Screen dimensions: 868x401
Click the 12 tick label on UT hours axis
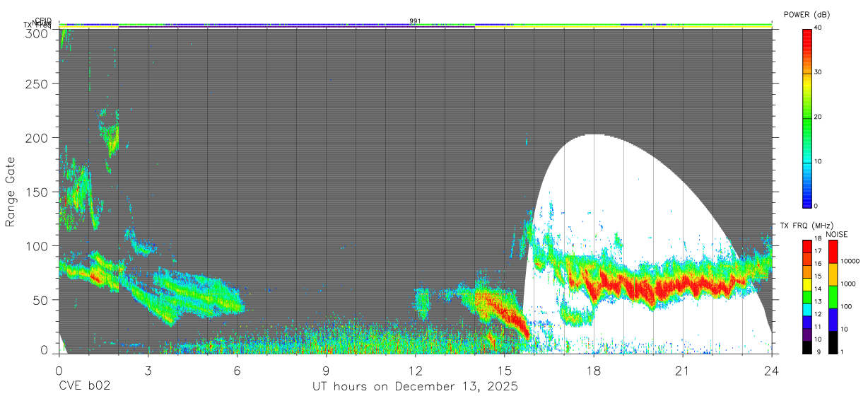(x=416, y=370)
